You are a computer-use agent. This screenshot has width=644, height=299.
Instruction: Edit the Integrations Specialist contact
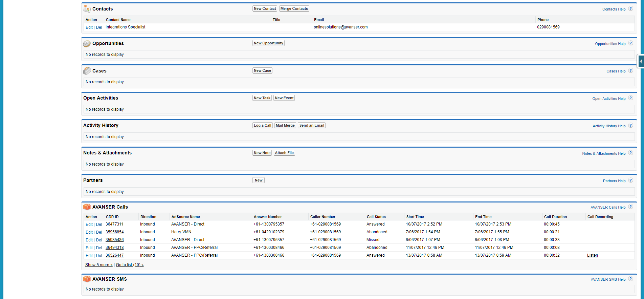(x=89, y=27)
